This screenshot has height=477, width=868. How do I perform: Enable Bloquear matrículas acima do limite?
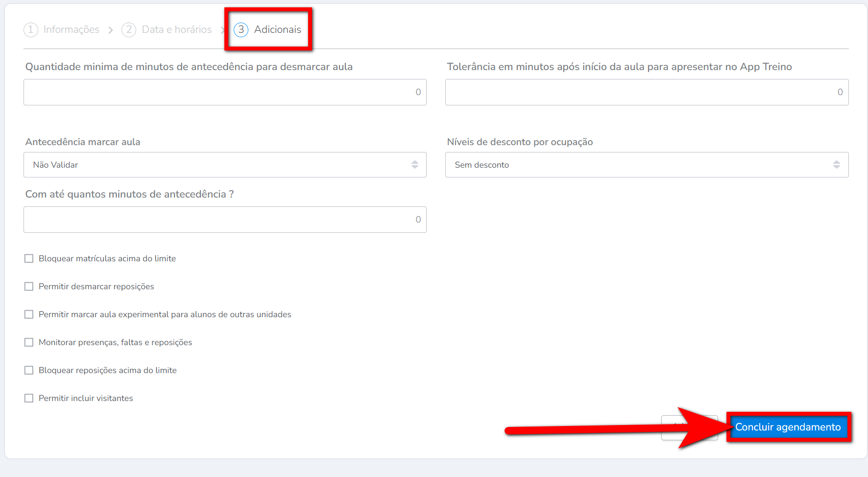29,258
